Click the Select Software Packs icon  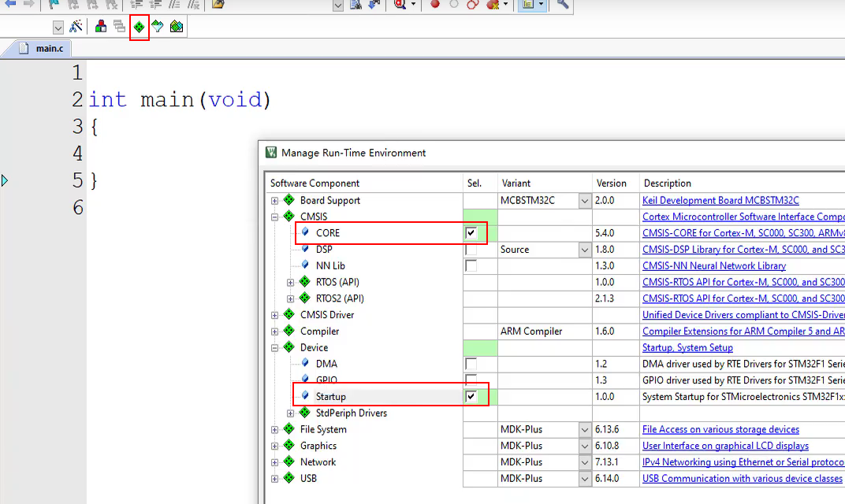coord(158,27)
